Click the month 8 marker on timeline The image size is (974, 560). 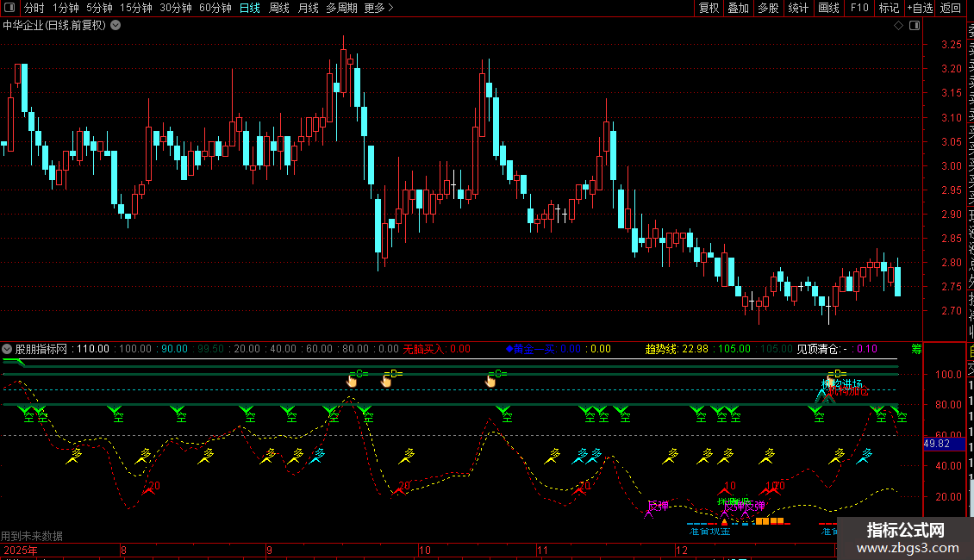[123, 550]
